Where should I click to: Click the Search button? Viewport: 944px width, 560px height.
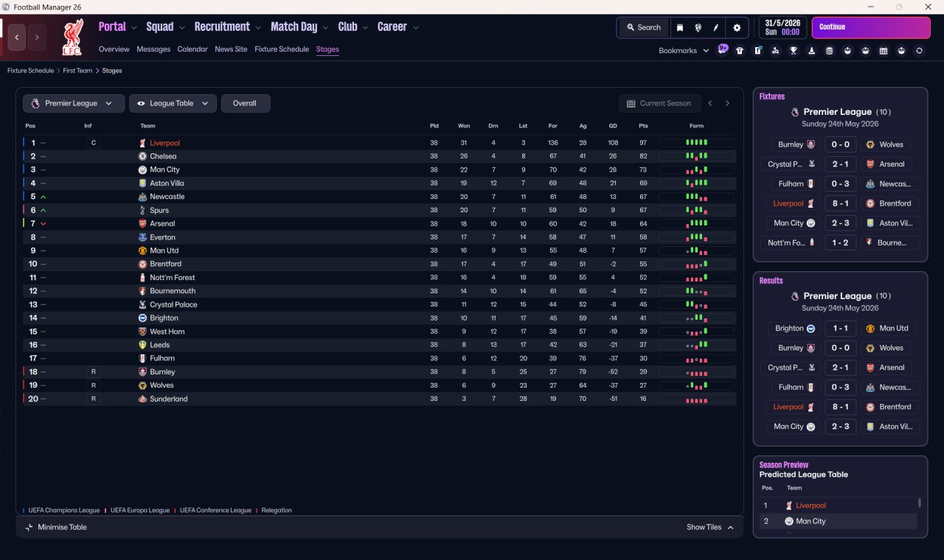(644, 28)
